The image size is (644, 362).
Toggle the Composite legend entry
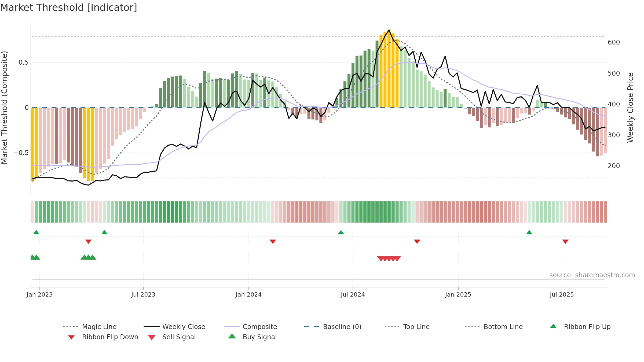tap(250, 327)
